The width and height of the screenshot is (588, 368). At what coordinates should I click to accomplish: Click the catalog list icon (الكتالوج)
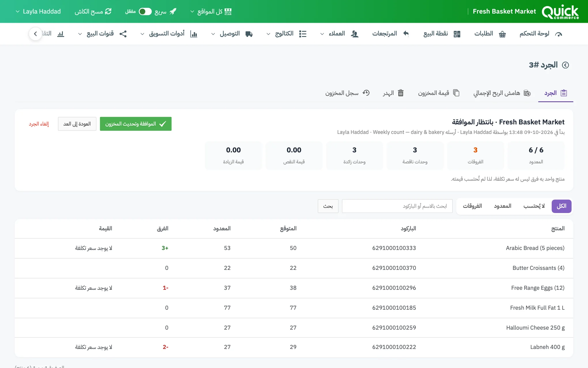(x=303, y=34)
